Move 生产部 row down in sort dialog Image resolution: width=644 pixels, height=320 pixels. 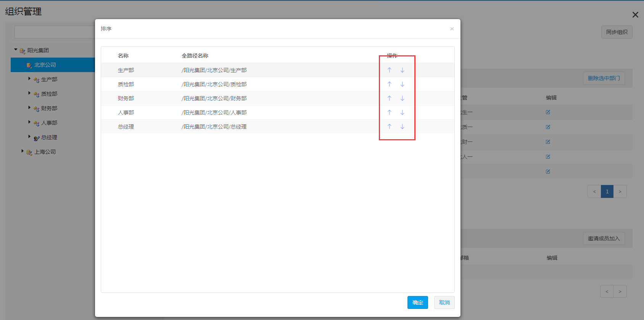pos(402,70)
